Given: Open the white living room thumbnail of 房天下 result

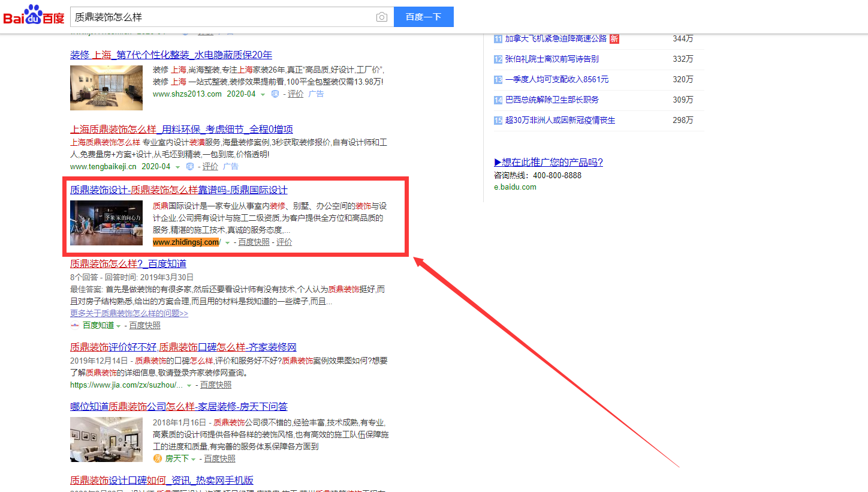Looking at the screenshot, I should pyautogui.click(x=106, y=439).
